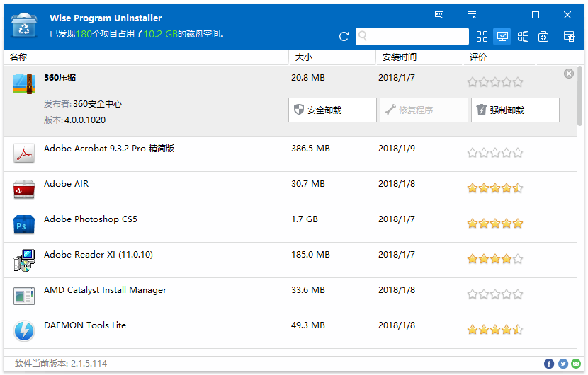Click the 发布者: 360安全中心 publisher text
The height and width of the screenshot is (375, 588).
83,104
